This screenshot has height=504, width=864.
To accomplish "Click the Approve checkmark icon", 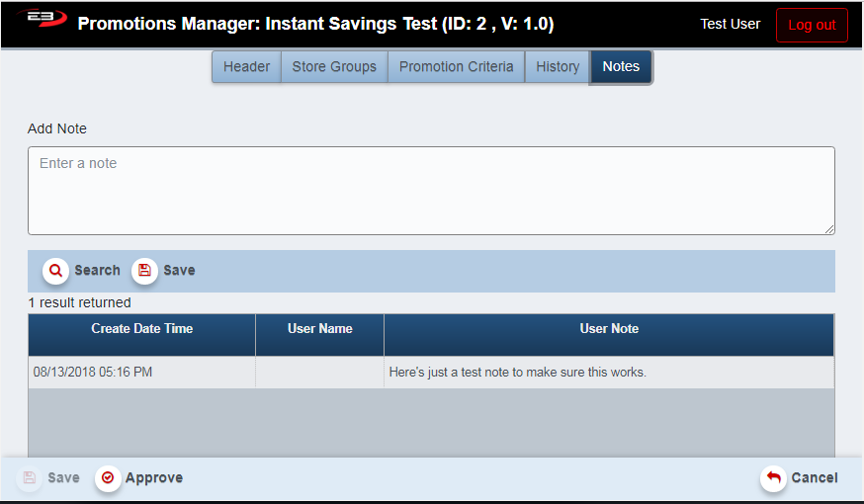I will (x=108, y=478).
